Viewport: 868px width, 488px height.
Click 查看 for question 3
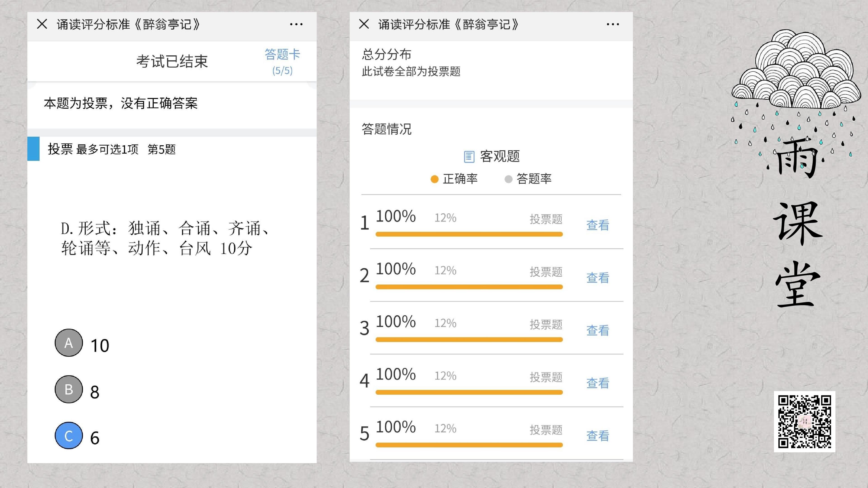tap(598, 330)
